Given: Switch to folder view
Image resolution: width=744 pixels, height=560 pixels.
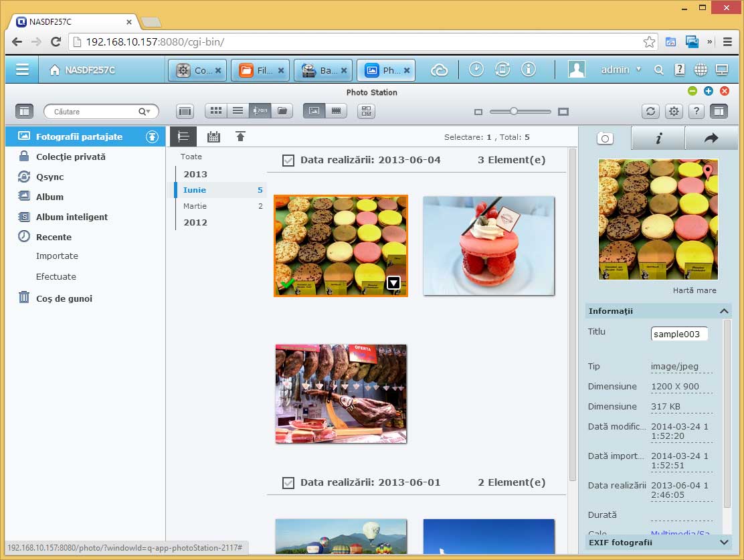Looking at the screenshot, I should click(x=282, y=111).
